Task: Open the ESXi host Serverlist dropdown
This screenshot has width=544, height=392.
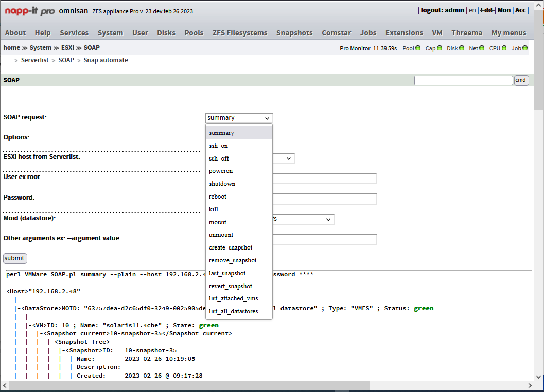Action: 284,158
